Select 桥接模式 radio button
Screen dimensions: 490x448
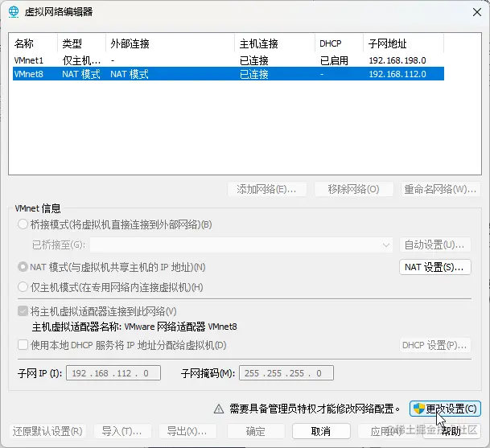(x=23, y=224)
